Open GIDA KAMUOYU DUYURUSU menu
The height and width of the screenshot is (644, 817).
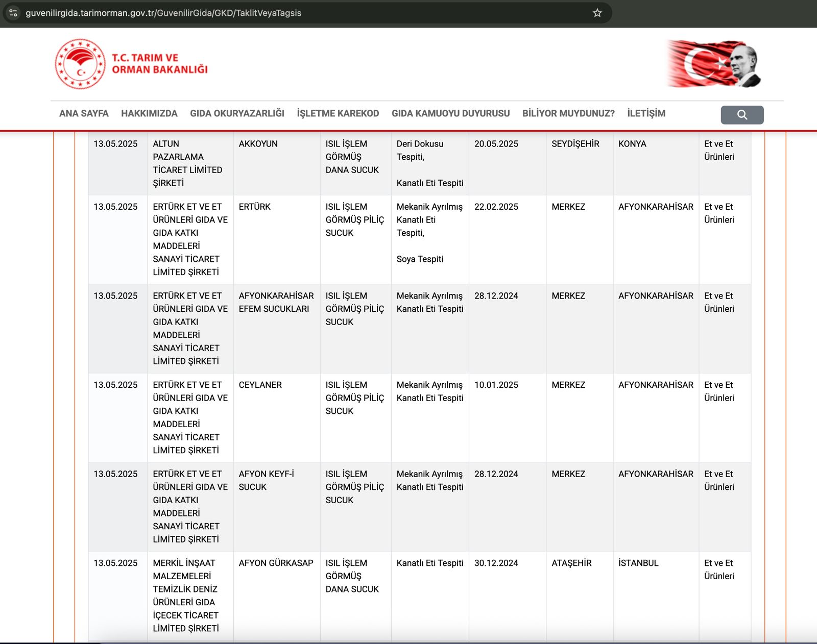click(x=450, y=113)
